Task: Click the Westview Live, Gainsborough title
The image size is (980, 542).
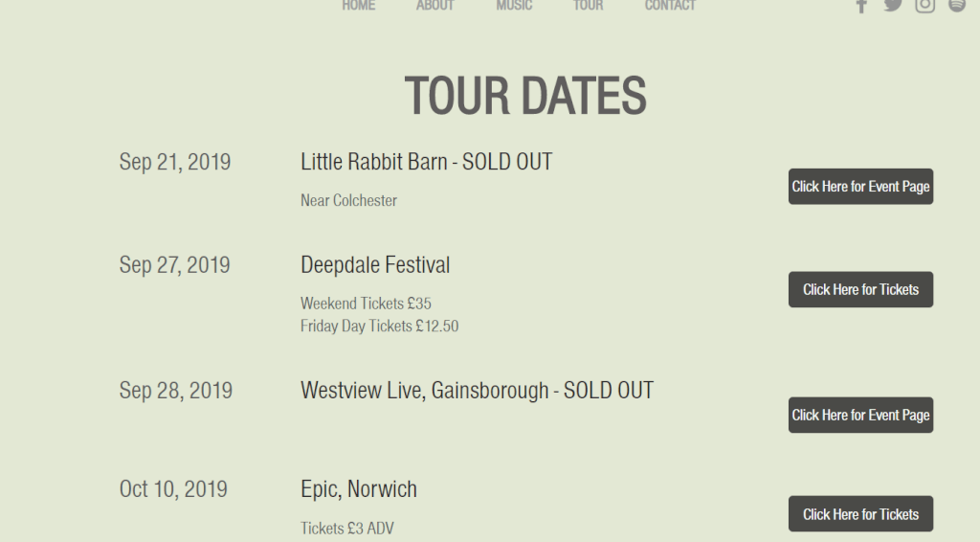Action: pyautogui.click(x=477, y=391)
